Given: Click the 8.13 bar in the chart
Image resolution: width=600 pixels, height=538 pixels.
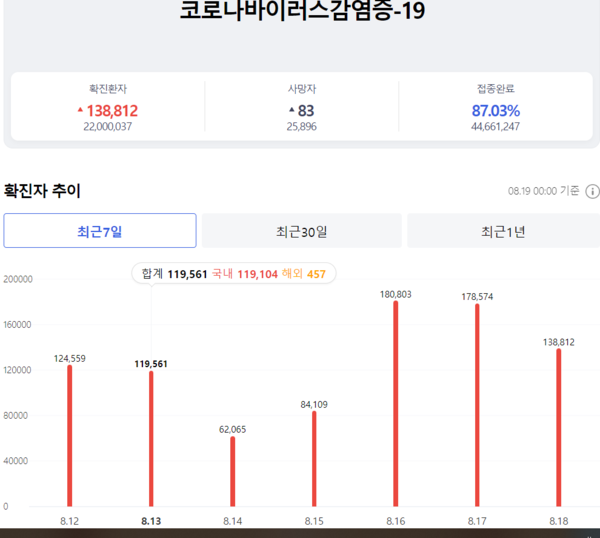Looking at the screenshot, I should click(x=151, y=439).
